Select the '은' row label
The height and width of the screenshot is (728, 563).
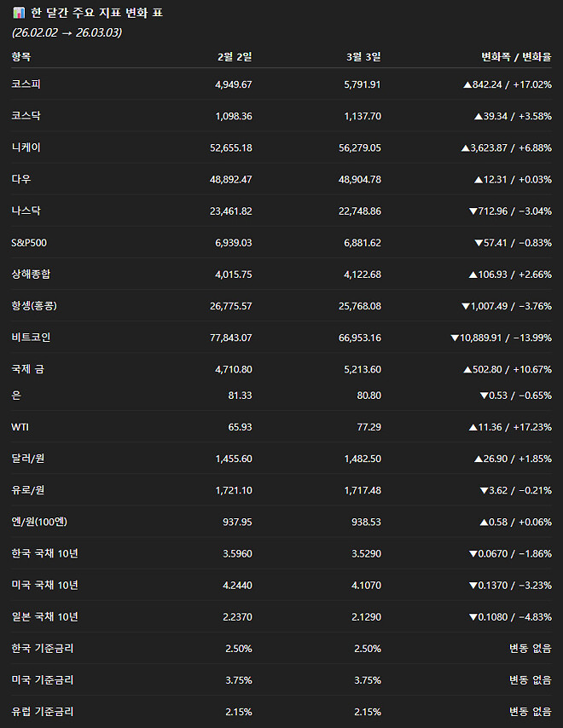(16, 395)
